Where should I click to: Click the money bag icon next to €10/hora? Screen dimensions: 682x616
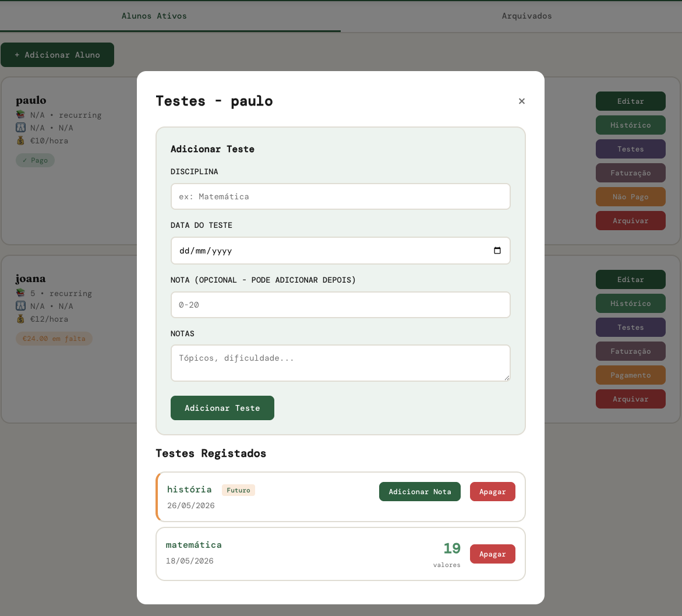(20, 140)
